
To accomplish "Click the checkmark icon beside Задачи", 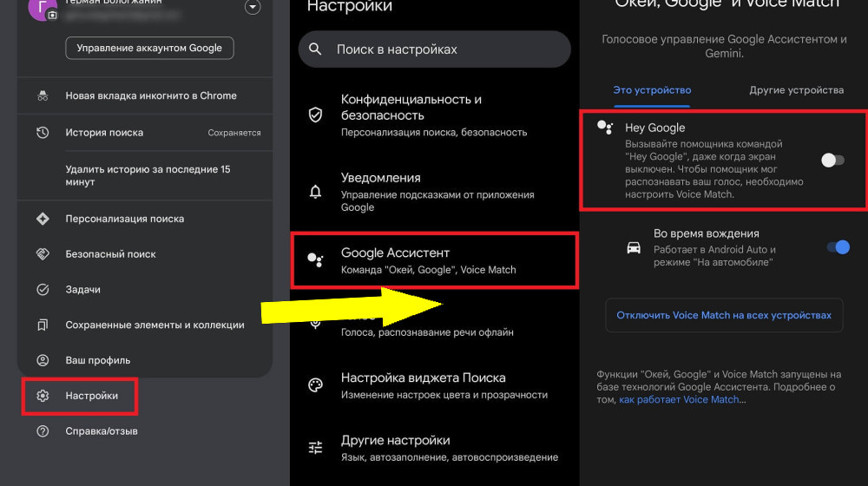I will click(43, 290).
